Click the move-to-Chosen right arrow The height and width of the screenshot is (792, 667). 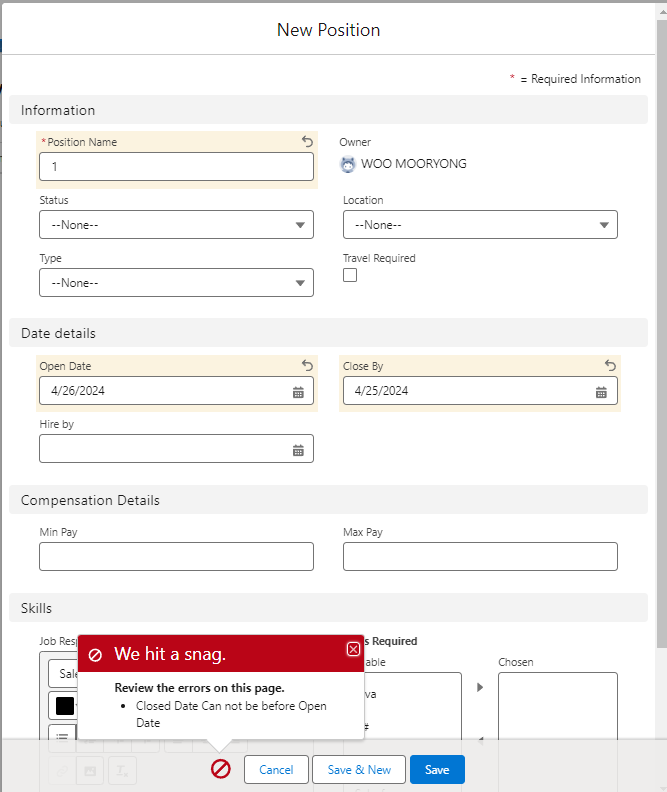point(479,688)
